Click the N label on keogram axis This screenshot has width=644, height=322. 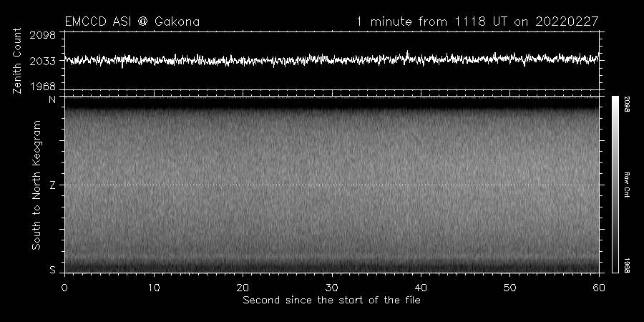(52, 99)
